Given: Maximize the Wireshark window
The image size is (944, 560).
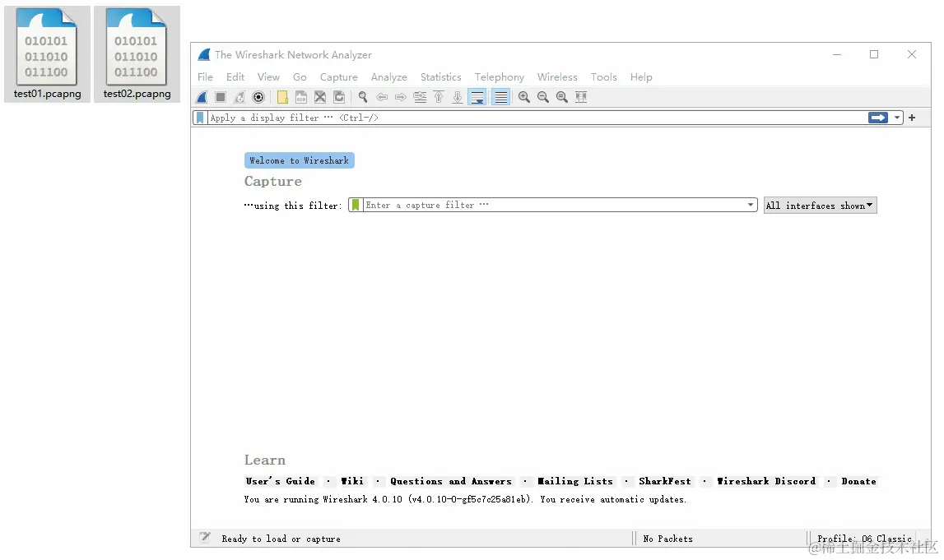Looking at the screenshot, I should tap(874, 54).
